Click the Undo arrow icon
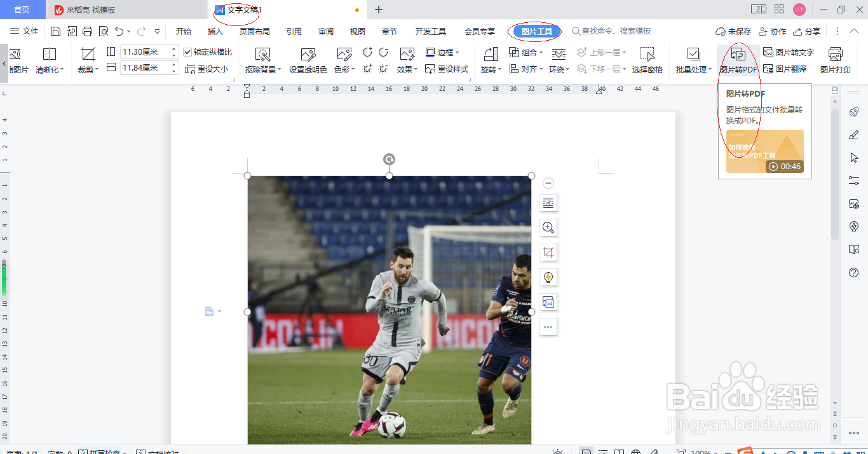The height and width of the screenshot is (454, 868). tap(119, 31)
